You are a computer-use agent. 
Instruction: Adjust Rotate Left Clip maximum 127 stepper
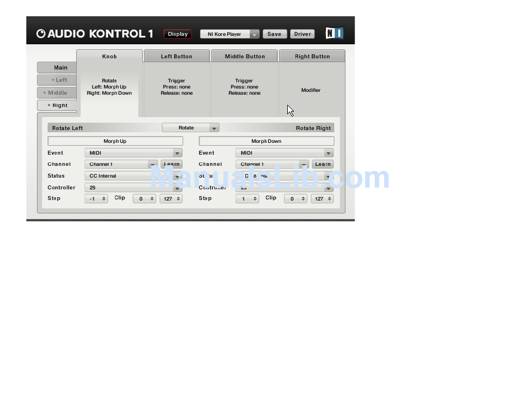[171, 198]
